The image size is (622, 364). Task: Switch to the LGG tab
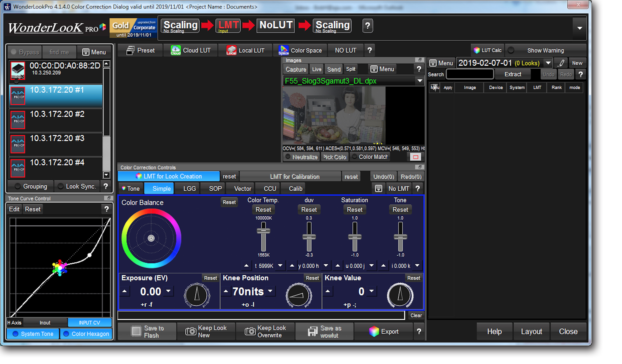[x=189, y=189]
